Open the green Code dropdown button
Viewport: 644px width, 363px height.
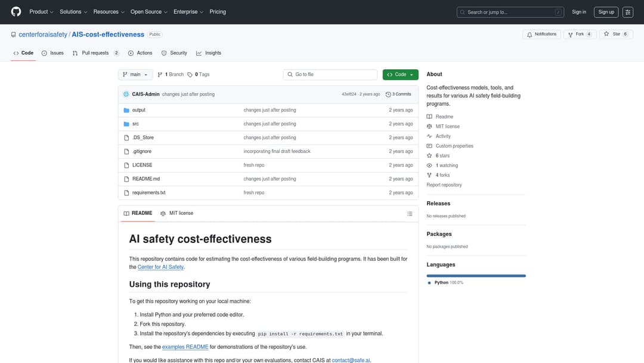point(401,75)
